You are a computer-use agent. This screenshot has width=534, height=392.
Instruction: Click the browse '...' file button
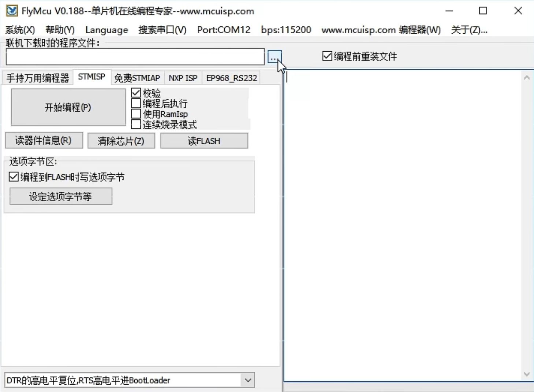(x=275, y=57)
